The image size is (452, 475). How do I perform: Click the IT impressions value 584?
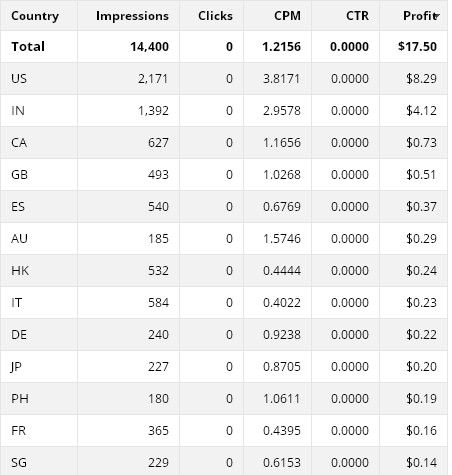158,303
